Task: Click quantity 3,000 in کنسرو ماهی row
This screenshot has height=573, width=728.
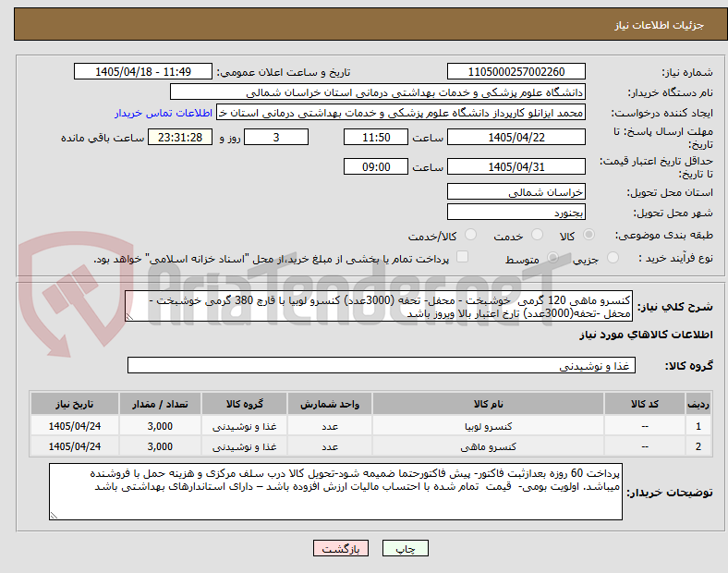Action: click(x=160, y=446)
